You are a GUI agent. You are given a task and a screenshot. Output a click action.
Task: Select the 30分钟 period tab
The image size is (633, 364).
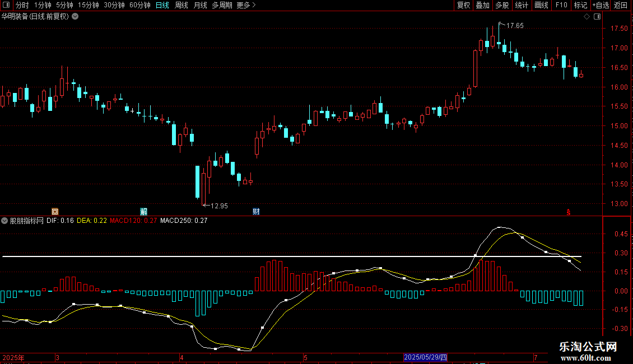tap(114, 5)
